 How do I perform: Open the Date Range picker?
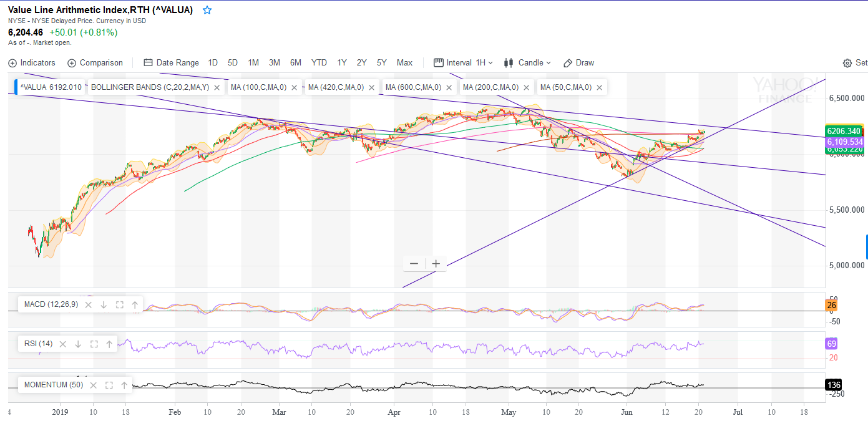(171, 63)
